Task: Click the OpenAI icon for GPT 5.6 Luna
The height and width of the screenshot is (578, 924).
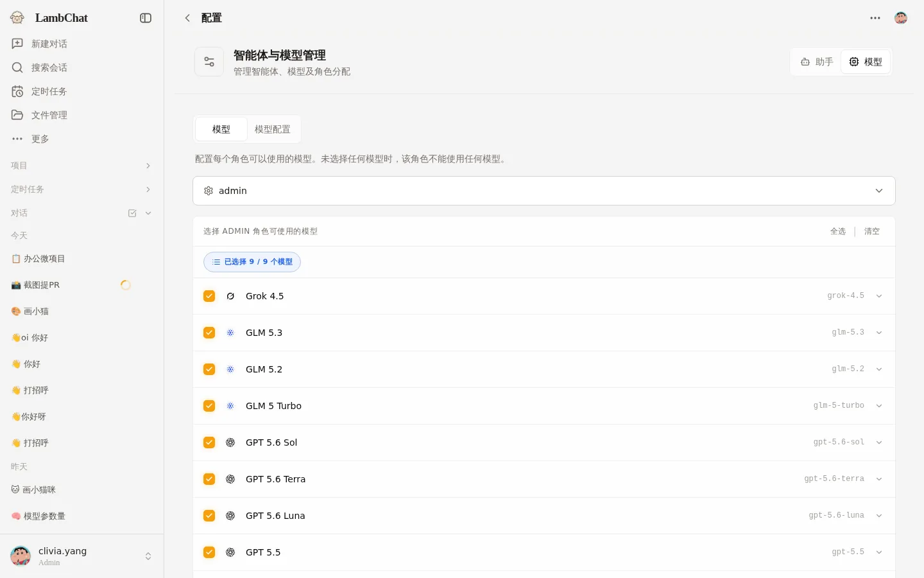Action: tap(230, 516)
